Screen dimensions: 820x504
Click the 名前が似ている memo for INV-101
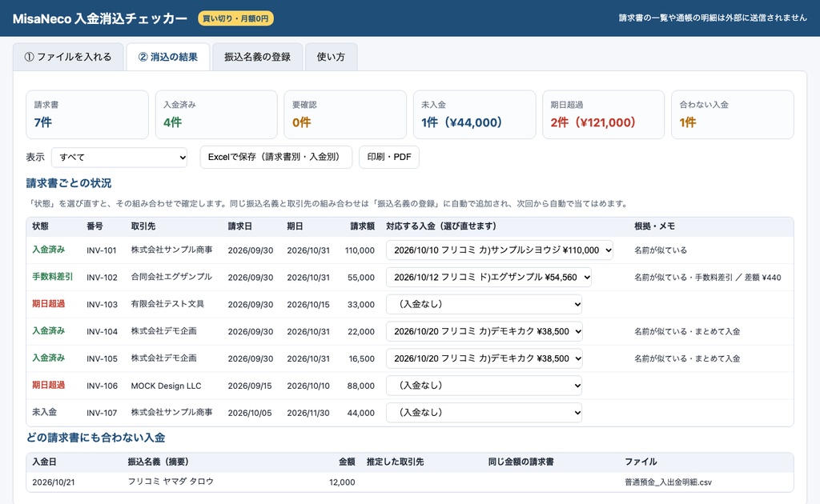coord(661,250)
